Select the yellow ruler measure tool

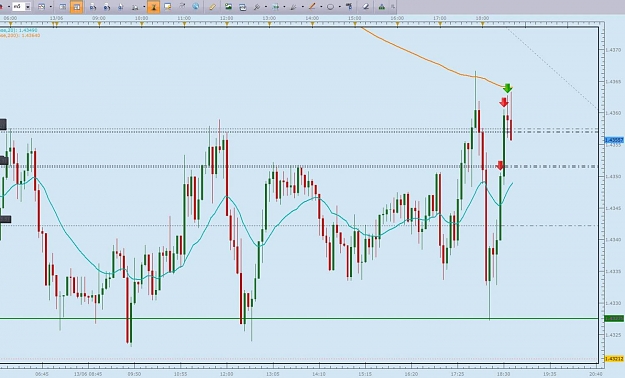212,7
